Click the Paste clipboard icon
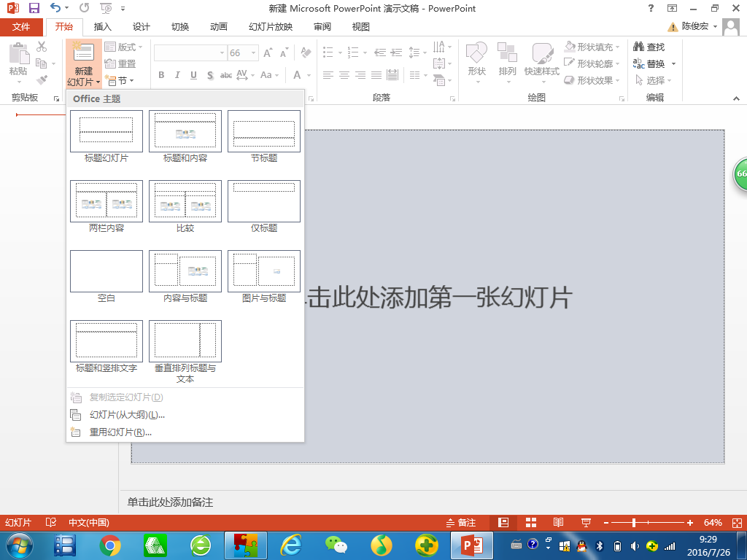 tap(19, 53)
